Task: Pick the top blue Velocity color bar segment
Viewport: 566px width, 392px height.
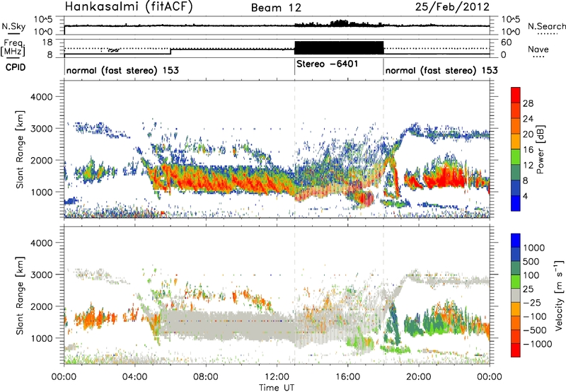Action: pos(516,241)
